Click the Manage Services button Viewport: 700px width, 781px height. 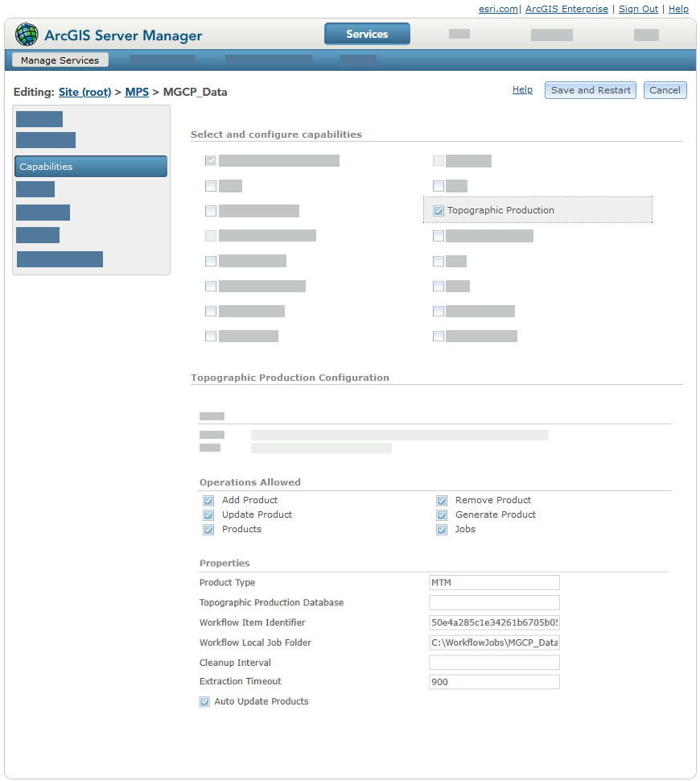point(60,60)
